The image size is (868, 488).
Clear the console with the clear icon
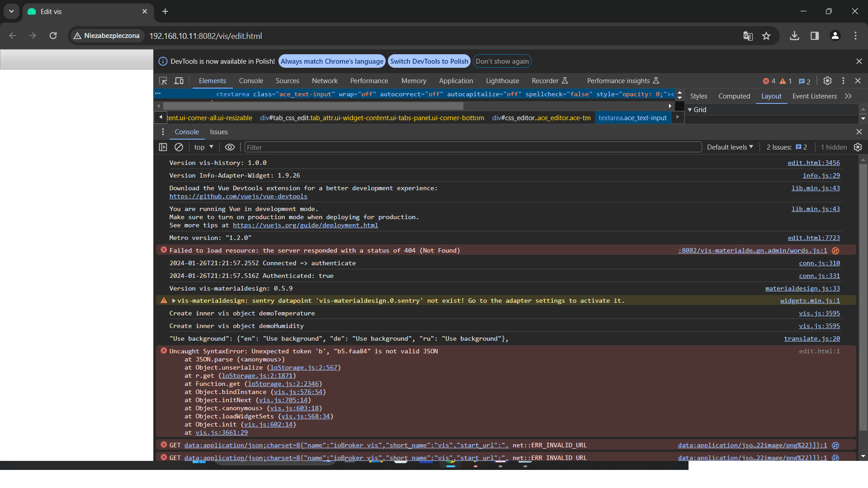(179, 147)
